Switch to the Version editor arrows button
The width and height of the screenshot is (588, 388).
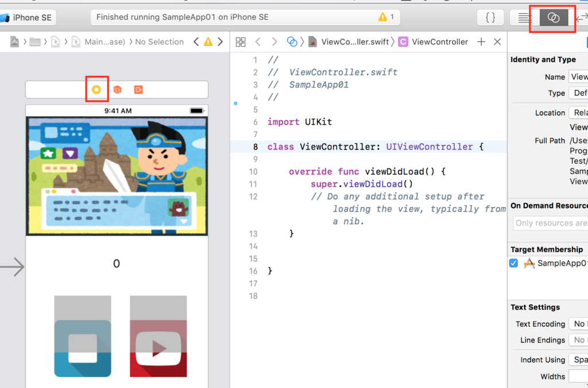click(581, 18)
